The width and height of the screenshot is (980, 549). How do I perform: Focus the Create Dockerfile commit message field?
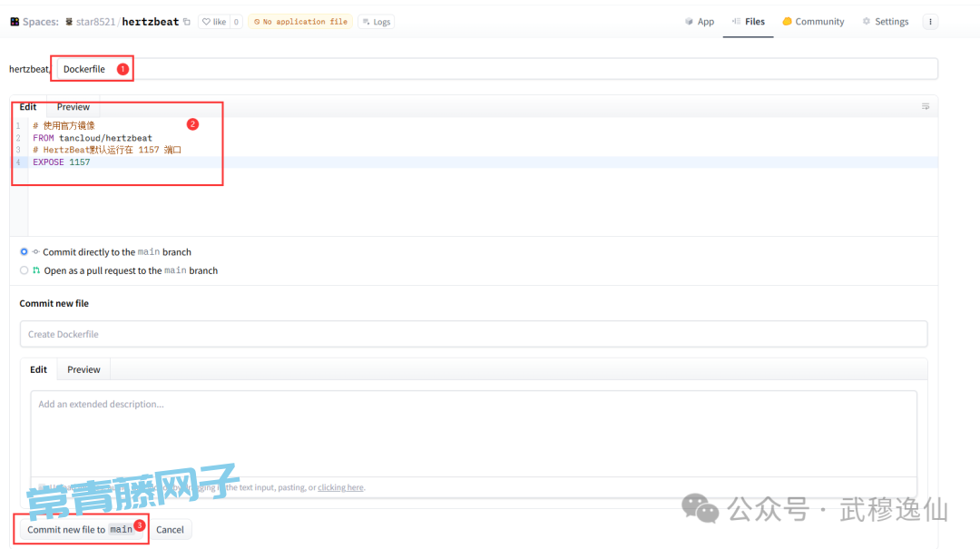click(x=473, y=334)
